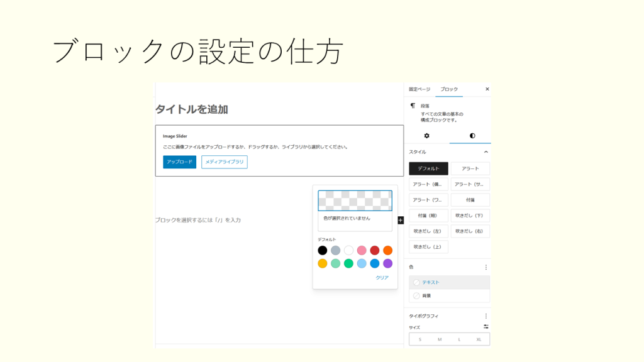Open the 背景 color setting
The width and height of the screenshot is (644, 362).
click(449, 295)
